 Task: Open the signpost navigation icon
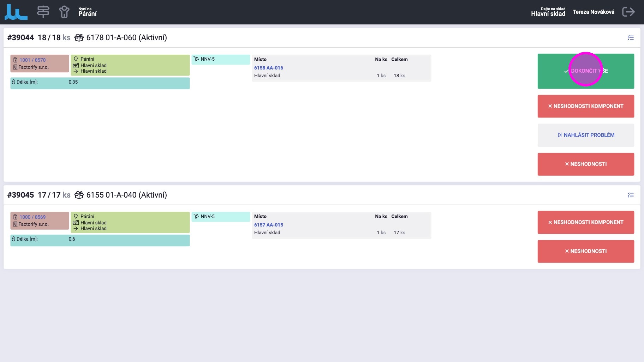click(43, 12)
